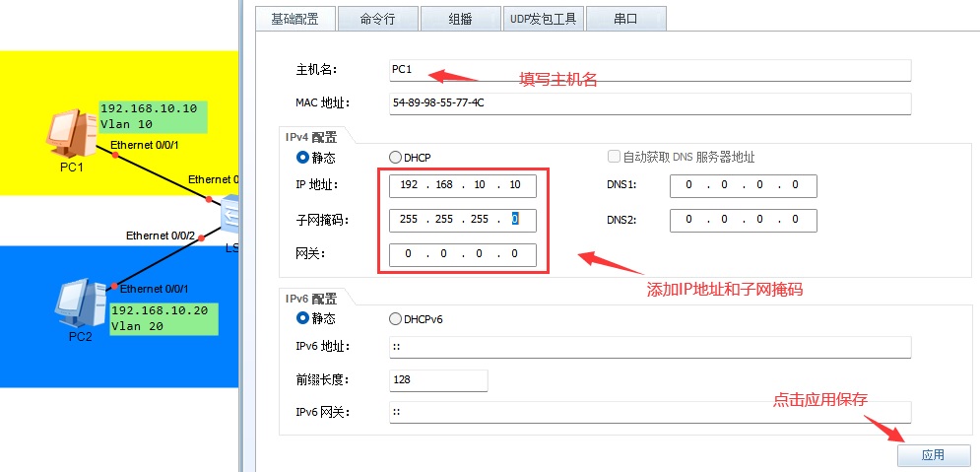Focus the 主机名 input field
Image resolution: width=980 pixels, height=472 pixels.
click(650, 70)
